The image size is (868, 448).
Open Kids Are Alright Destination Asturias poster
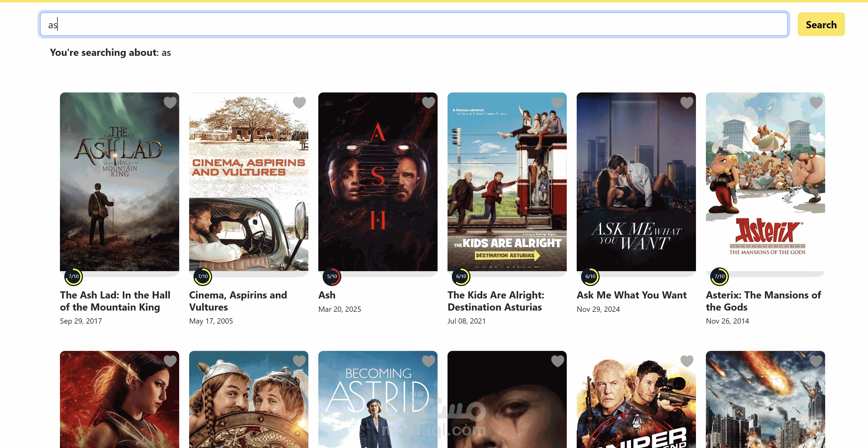pyautogui.click(x=507, y=182)
